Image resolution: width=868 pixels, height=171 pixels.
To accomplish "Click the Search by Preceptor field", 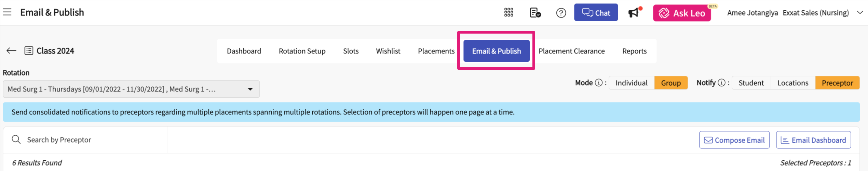I will [x=89, y=140].
